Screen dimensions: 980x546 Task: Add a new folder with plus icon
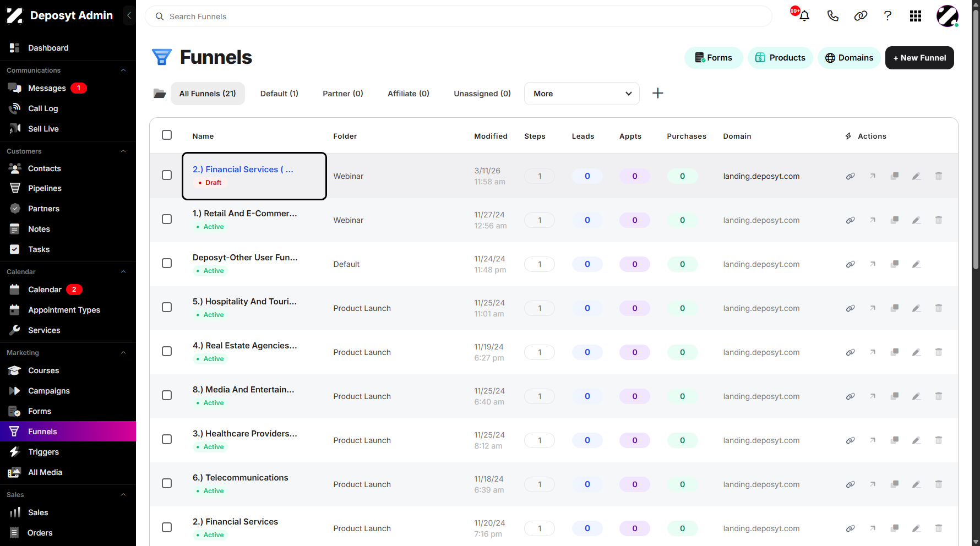click(657, 93)
